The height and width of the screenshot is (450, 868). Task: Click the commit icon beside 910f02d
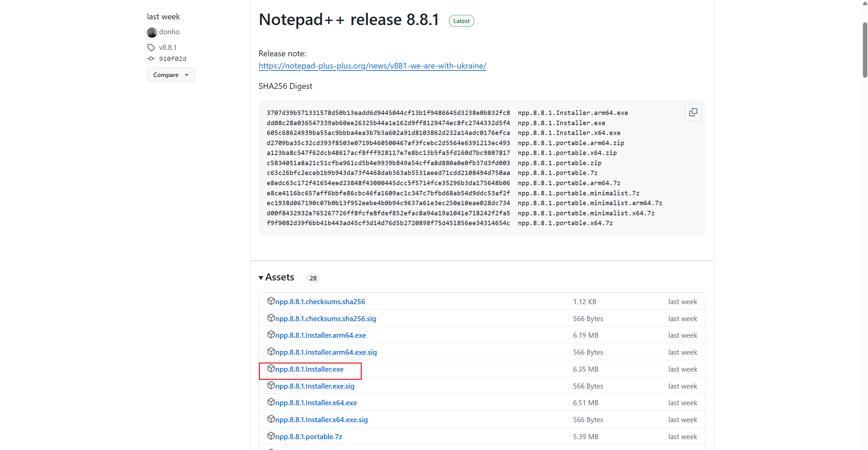[x=151, y=59]
